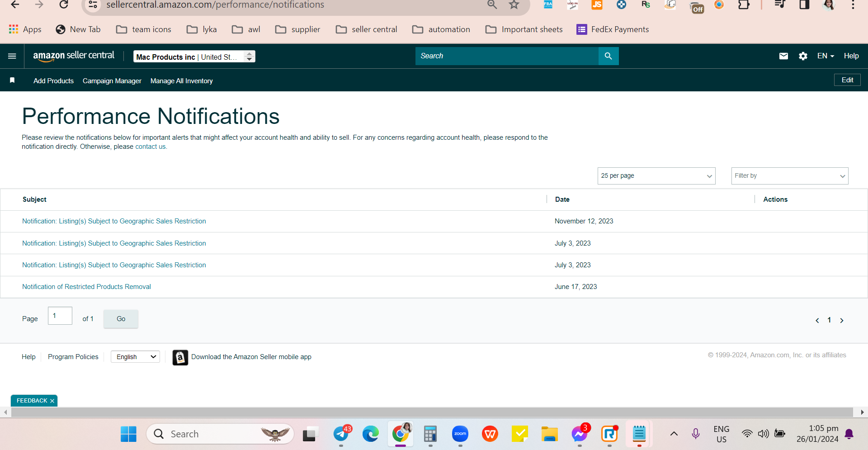The height and width of the screenshot is (450, 868).
Task: Open the English language selector in footer
Action: (x=135, y=357)
